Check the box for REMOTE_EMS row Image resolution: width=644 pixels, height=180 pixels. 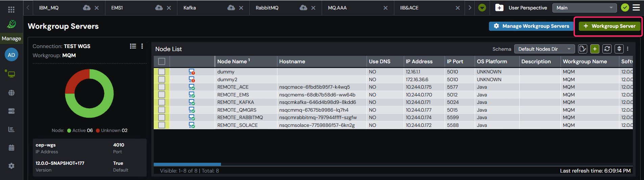162,94
